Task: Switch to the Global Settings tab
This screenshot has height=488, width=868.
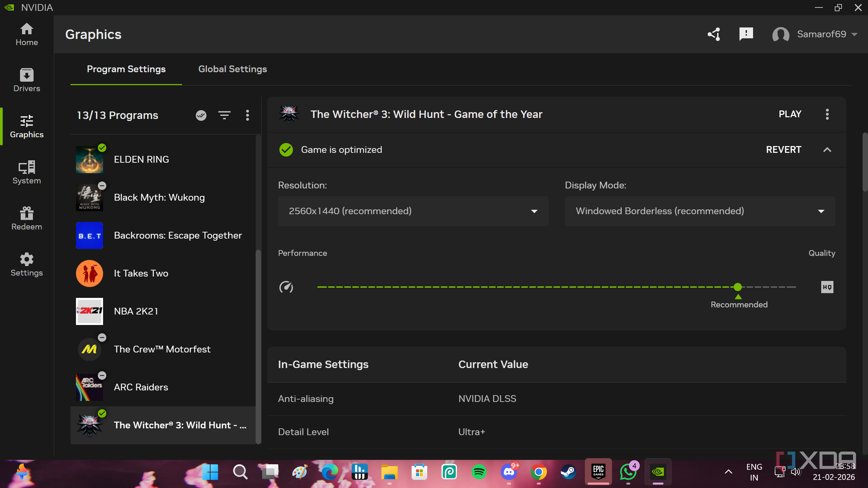Action: click(233, 69)
